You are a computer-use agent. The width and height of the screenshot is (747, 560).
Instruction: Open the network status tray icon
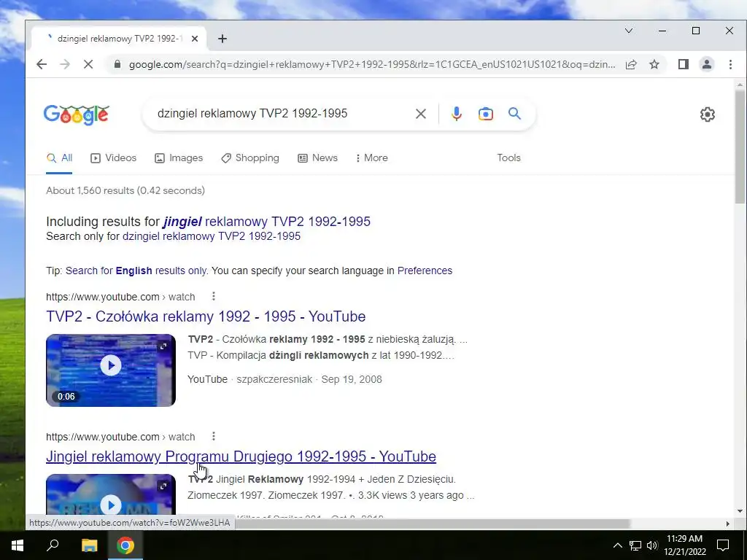[x=635, y=545]
